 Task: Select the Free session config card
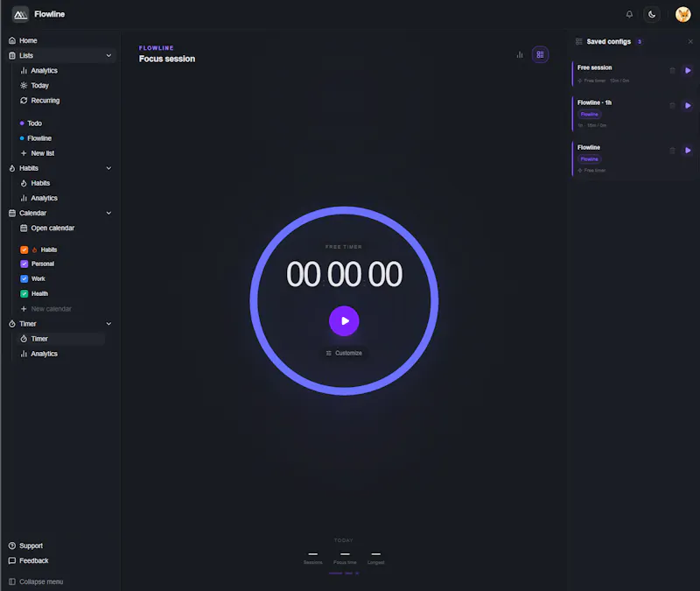click(x=633, y=74)
